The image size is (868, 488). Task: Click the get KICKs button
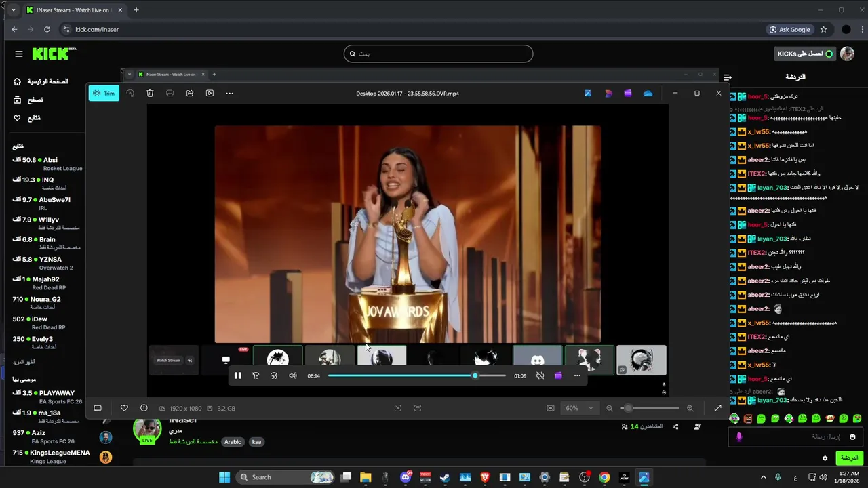pyautogui.click(x=804, y=54)
